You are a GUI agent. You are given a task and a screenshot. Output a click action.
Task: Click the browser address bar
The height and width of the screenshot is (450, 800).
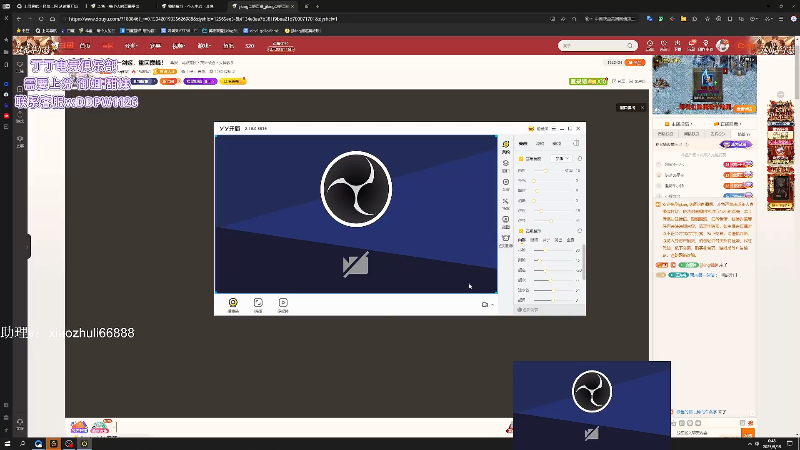306,19
